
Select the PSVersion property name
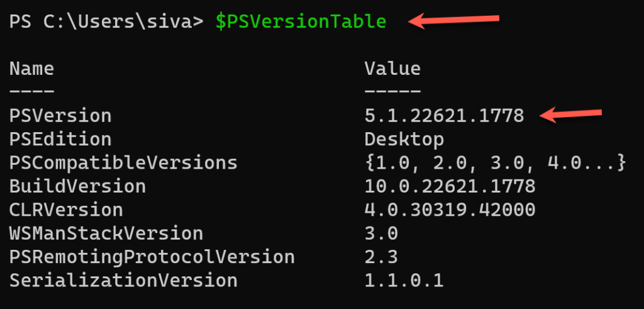click(x=60, y=116)
